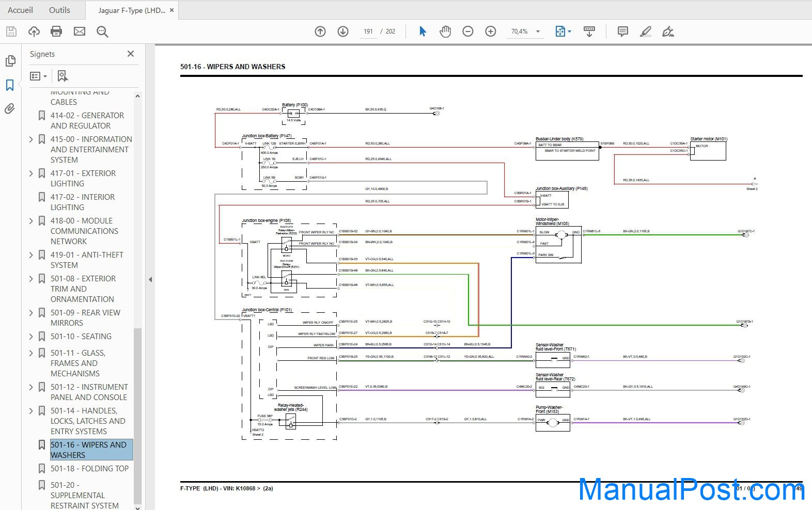The height and width of the screenshot is (510, 812).
Task: Open the search text magnifier icon
Action: coord(102,32)
